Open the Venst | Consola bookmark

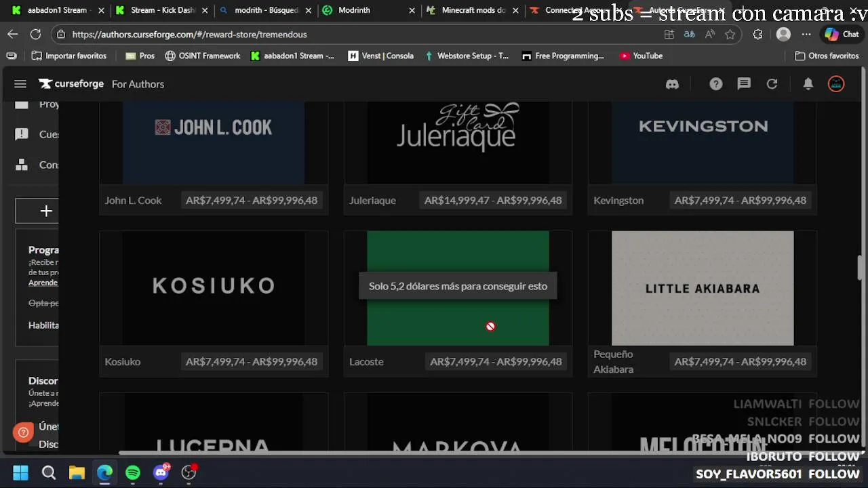tap(380, 56)
